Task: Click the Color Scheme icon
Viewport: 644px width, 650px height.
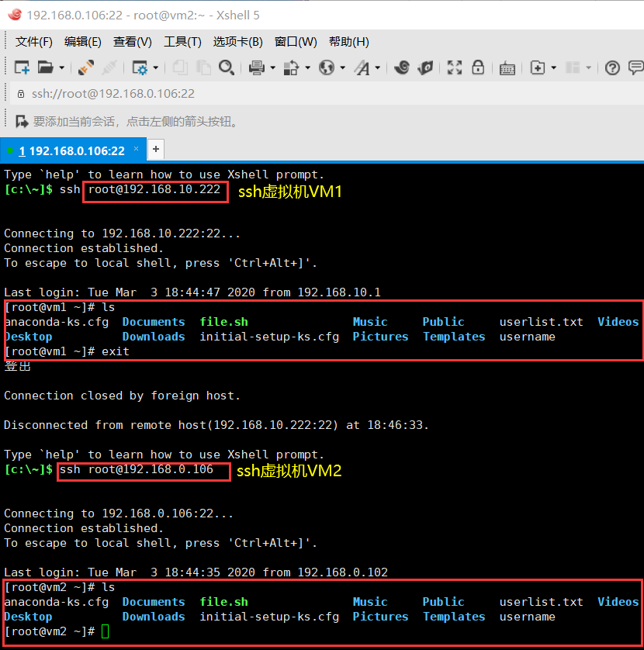Action: coord(291,67)
